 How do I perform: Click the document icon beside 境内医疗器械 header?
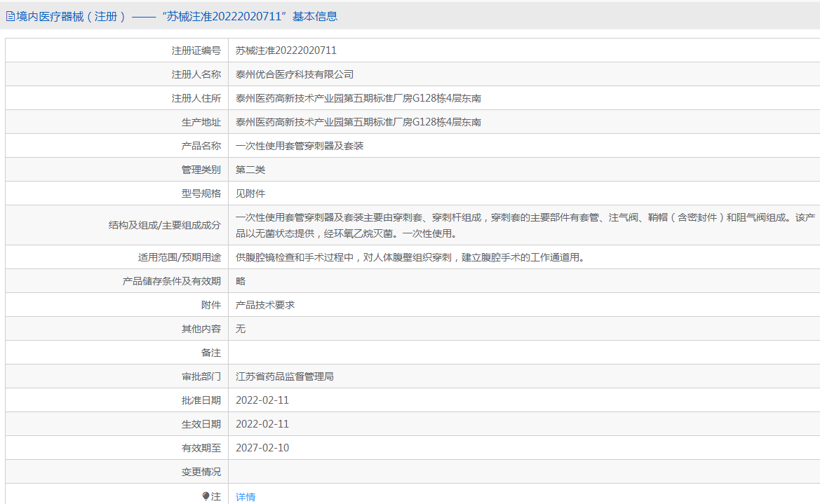[10, 17]
